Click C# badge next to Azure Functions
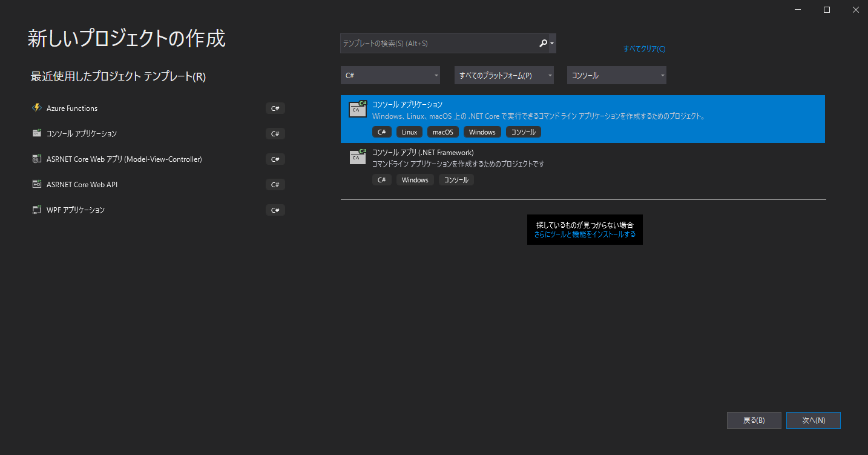The height and width of the screenshot is (455, 868). coord(275,108)
